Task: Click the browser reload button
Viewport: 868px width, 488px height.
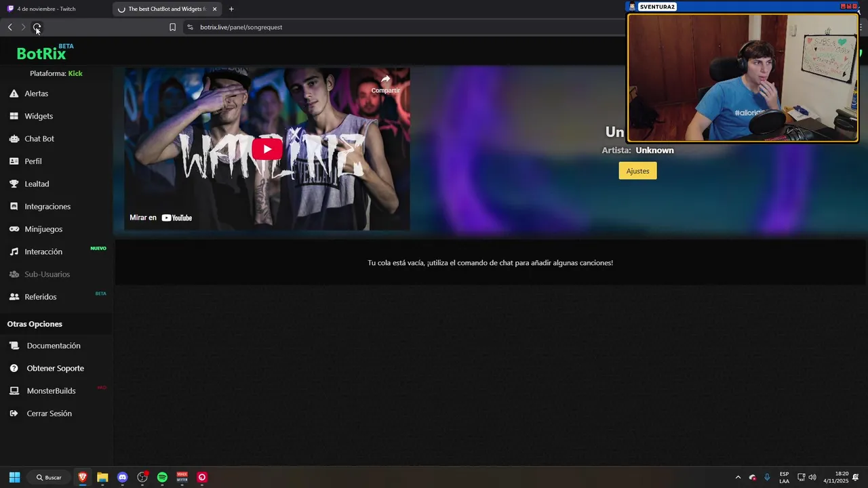Action: (37, 27)
